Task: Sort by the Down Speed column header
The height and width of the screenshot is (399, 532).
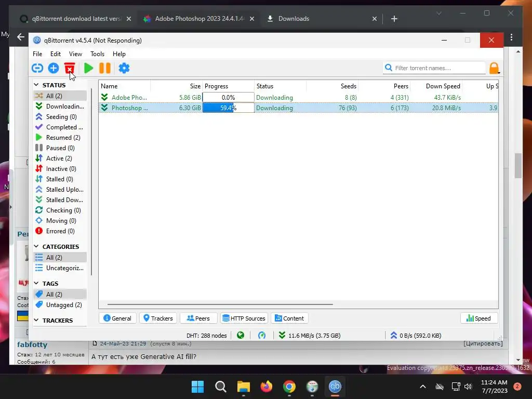Action: 436,86
